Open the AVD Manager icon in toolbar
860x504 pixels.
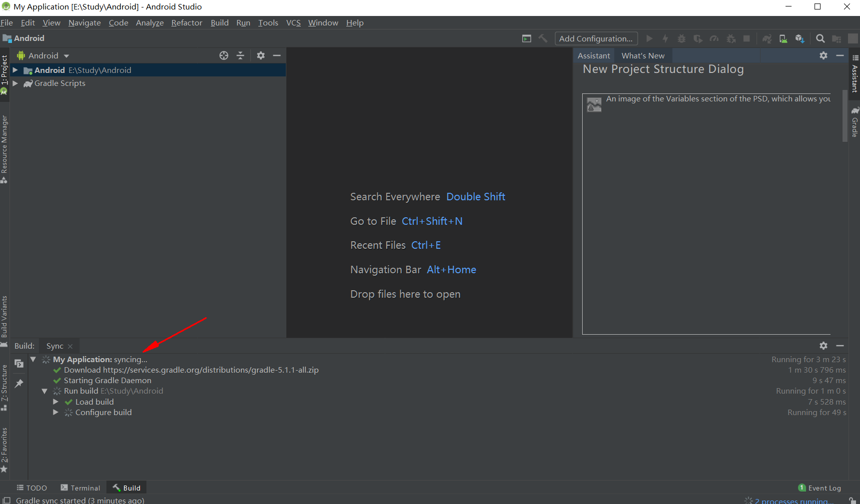(x=783, y=38)
